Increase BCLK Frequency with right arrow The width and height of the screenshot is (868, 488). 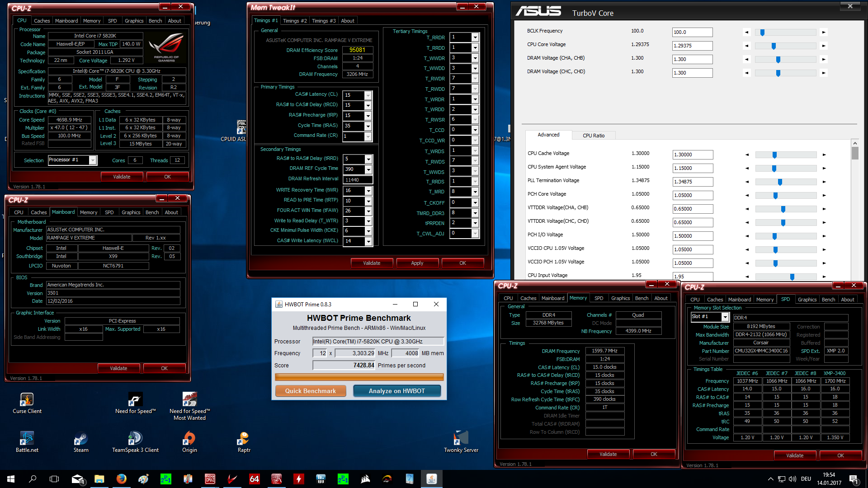click(x=824, y=32)
